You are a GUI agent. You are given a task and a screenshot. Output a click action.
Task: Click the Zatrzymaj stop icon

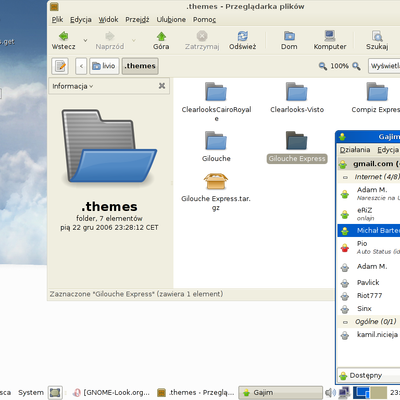(x=202, y=36)
